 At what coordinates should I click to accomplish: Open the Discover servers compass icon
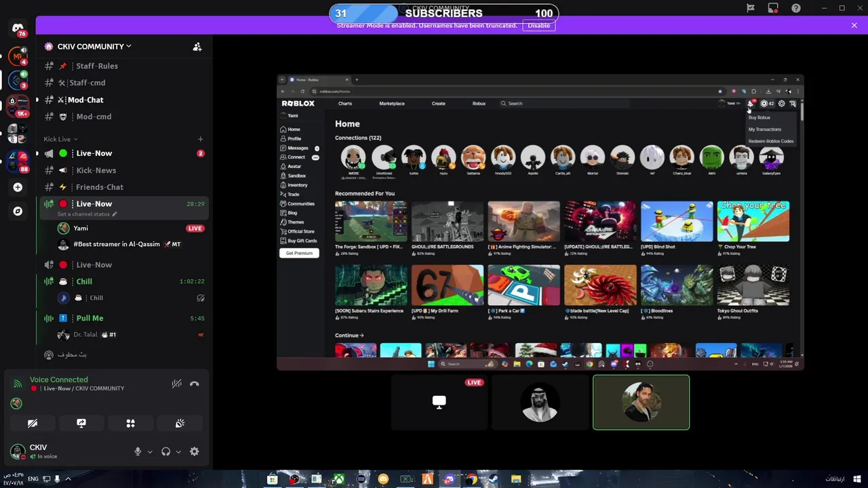click(18, 211)
